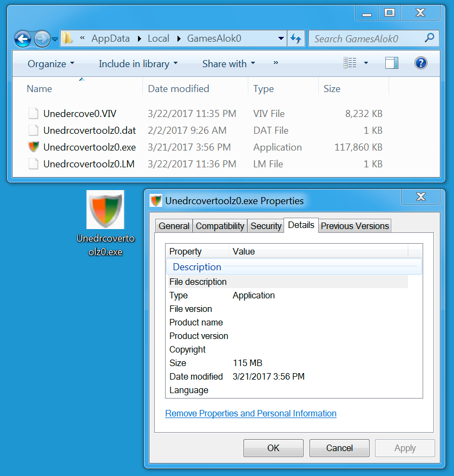Refresh the GamesAlok0 folder view
Image resolution: width=454 pixels, height=476 pixels.
(296, 38)
